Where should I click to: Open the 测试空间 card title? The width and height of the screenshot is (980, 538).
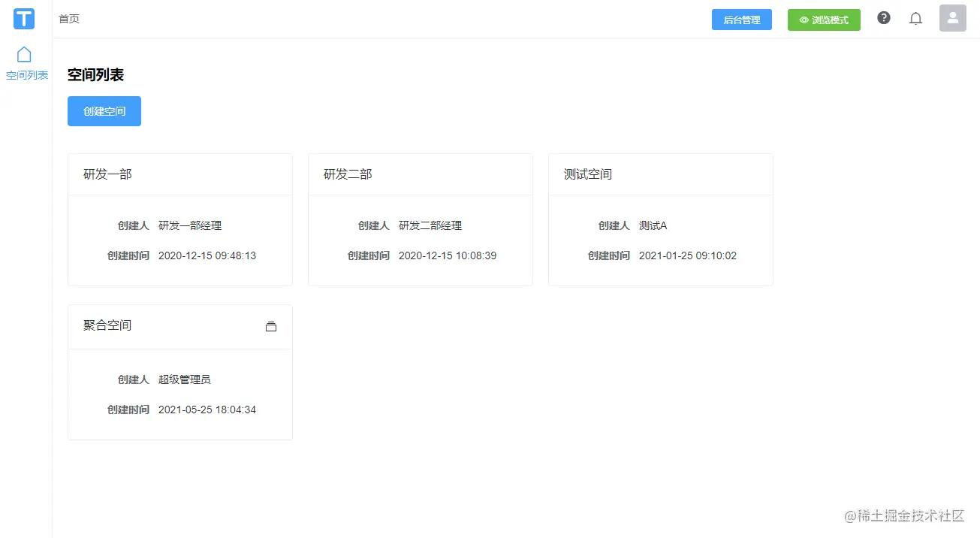tap(588, 174)
